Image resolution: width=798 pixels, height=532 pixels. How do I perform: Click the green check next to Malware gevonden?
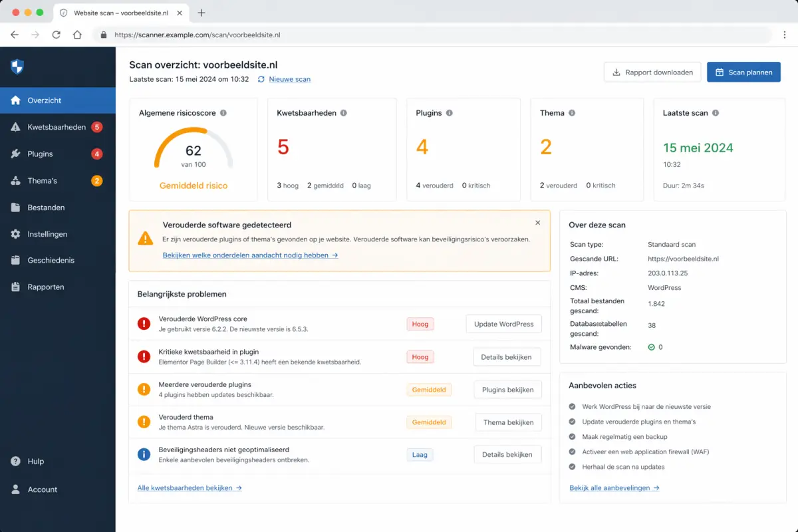pos(652,347)
